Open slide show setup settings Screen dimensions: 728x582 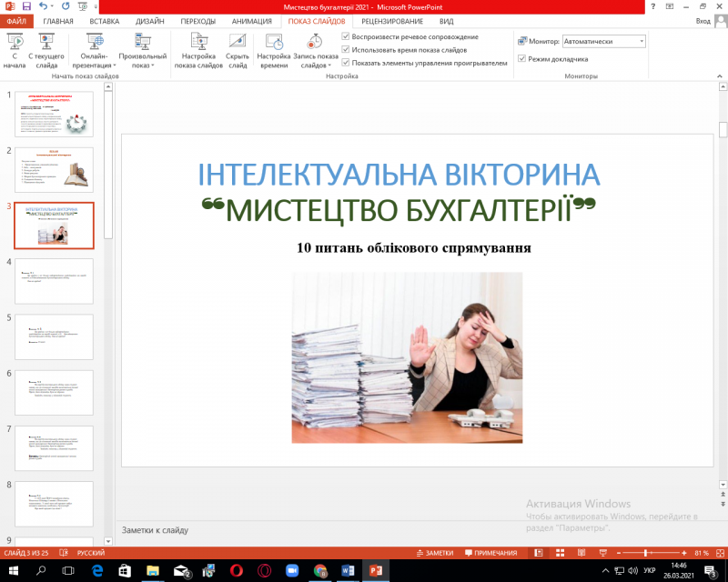[x=198, y=51]
